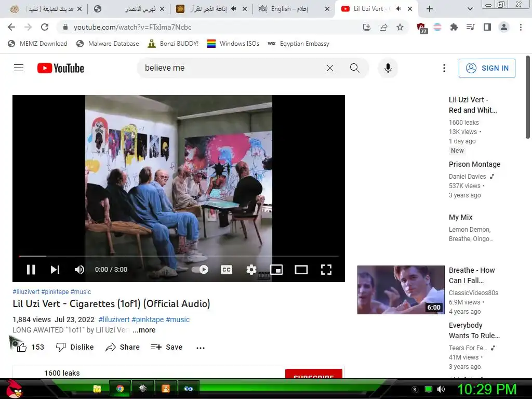The width and height of the screenshot is (532, 399).
Task: Open more actions below the video
Action: coord(201,348)
